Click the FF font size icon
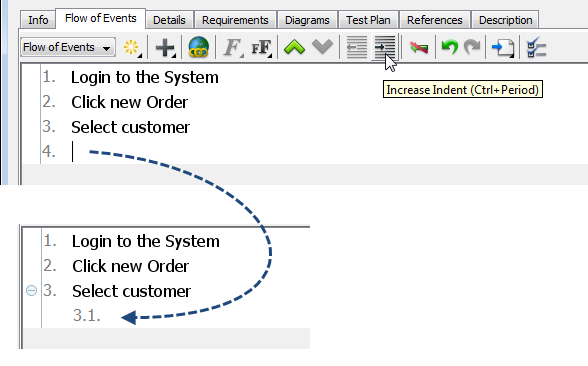The width and height of the screenshot is (588, 366). (x=261, y=48)
